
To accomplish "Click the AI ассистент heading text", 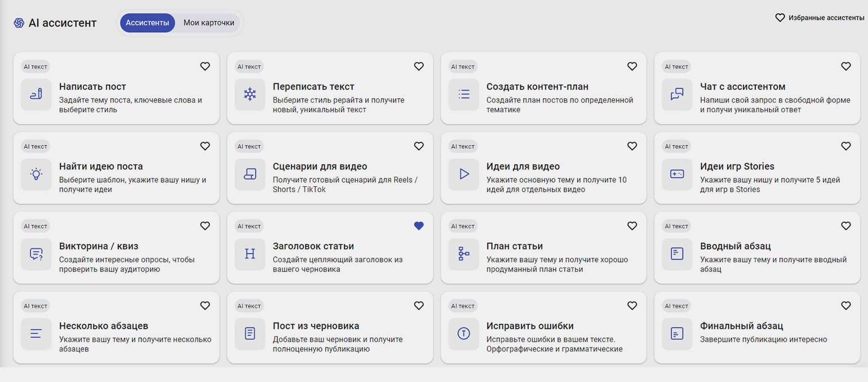I will tap(63, 23).
